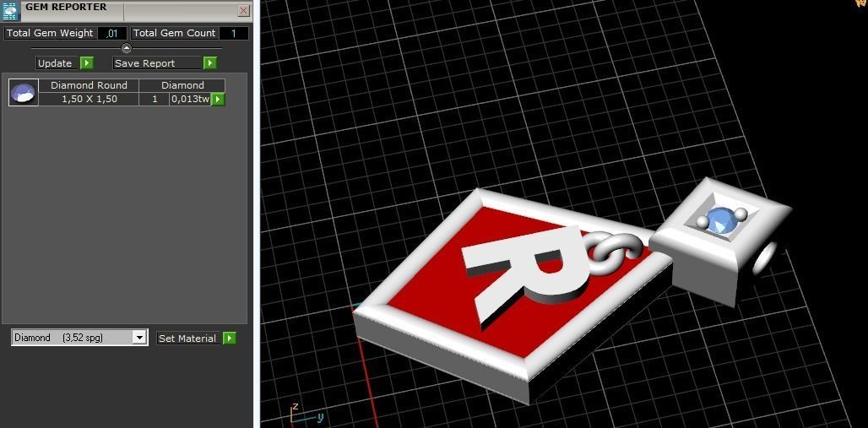The width and height of the screenshot is (868, 428).
Task: Click the Update button
Action: 55,63
